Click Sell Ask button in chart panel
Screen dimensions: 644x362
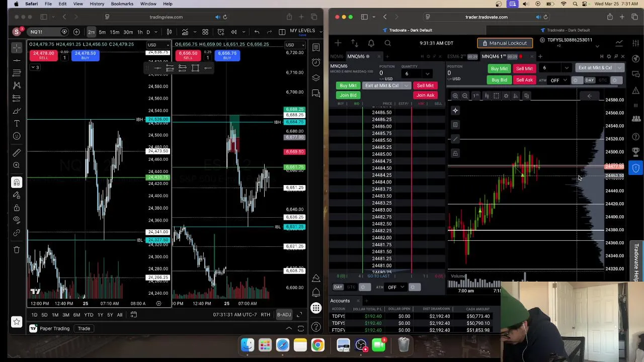click(524, 80)
